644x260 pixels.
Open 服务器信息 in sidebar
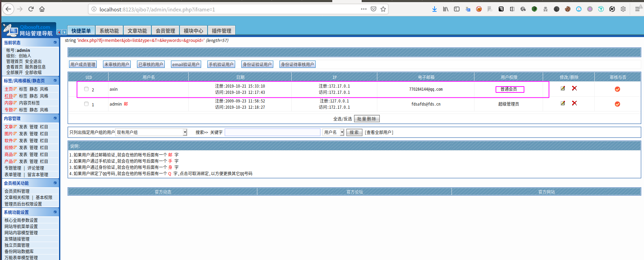coord(35,67)
